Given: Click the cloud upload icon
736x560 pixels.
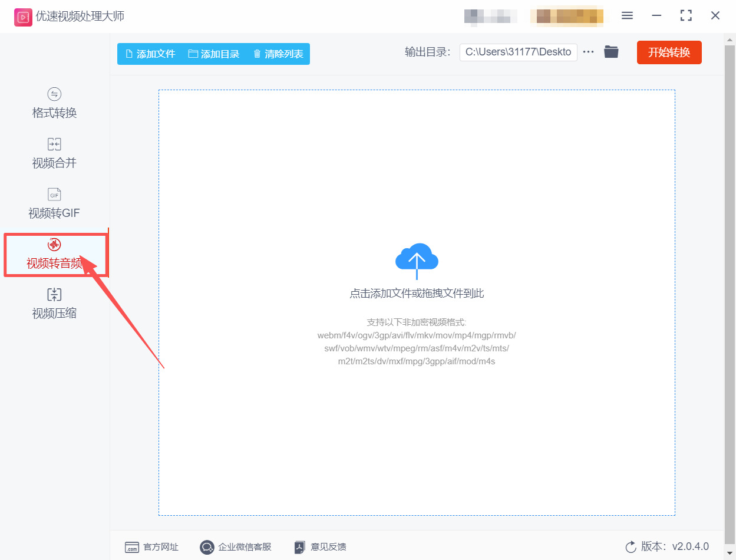Looking at the screenshot, I should coord(417,260).
